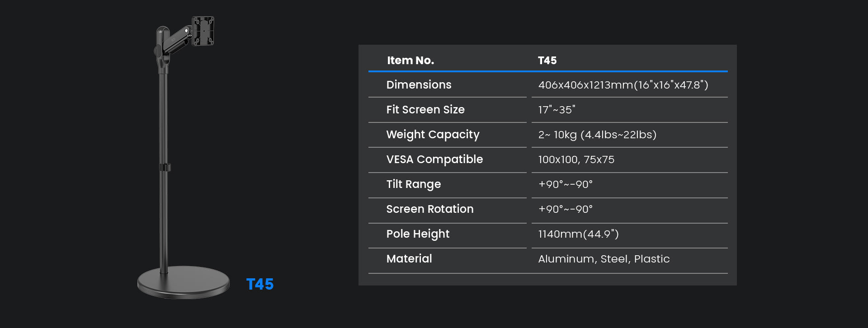
Task: Click the height collar on the pole
Action: (x=165, y=168)
